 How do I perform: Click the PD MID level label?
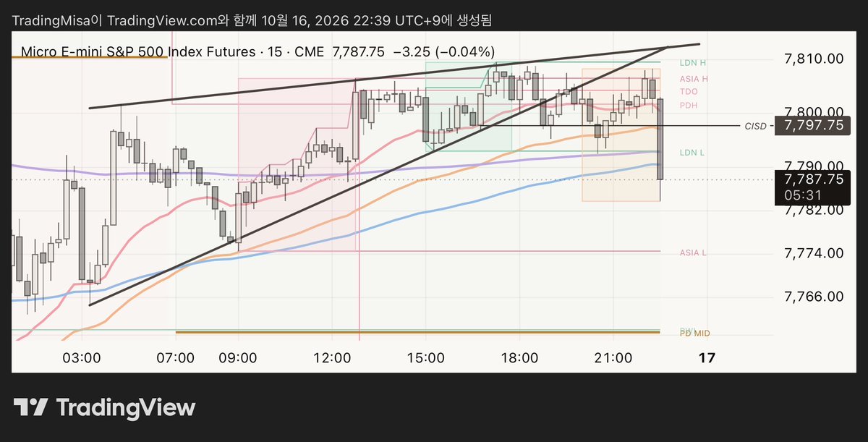(x=694, y=333)
